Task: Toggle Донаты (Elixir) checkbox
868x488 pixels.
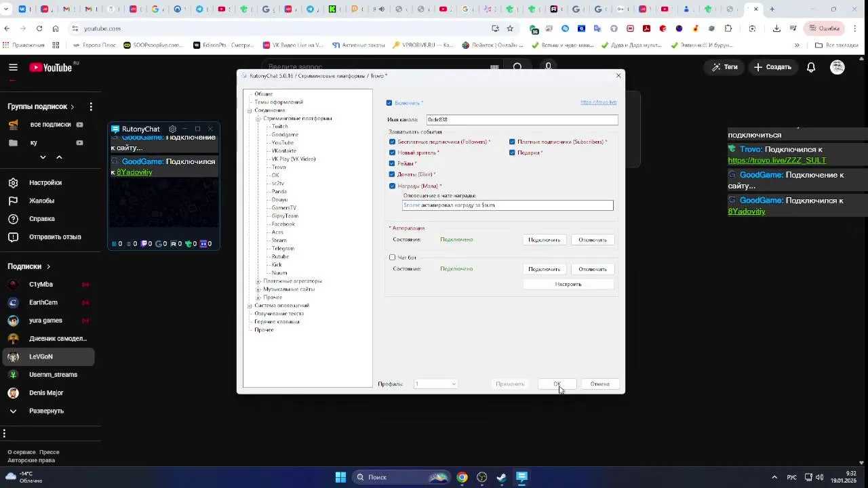Action: coord(392,174)
